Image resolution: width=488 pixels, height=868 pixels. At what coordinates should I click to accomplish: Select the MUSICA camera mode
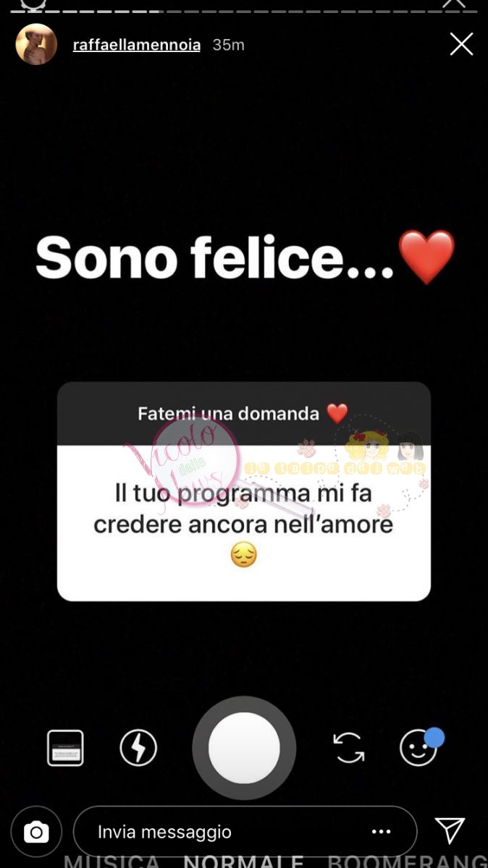click(x=112, y=861)
